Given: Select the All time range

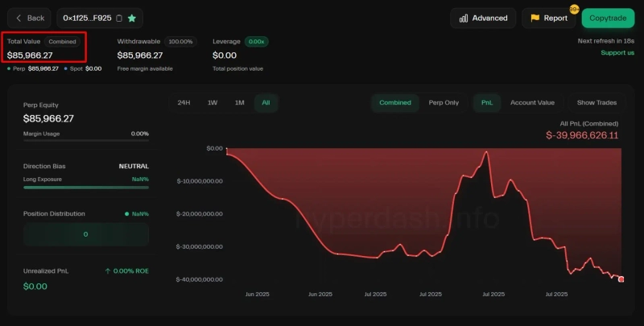Looking at the screenshot, I should pos(265,102).
